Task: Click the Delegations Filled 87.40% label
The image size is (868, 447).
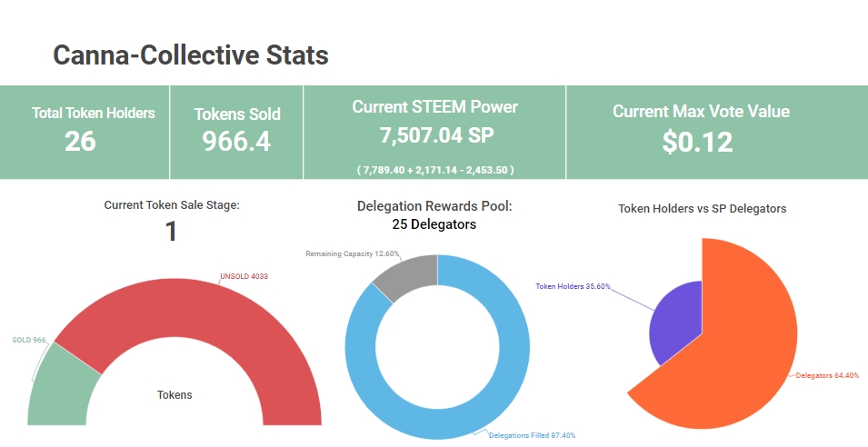Action: click(532, 435)
